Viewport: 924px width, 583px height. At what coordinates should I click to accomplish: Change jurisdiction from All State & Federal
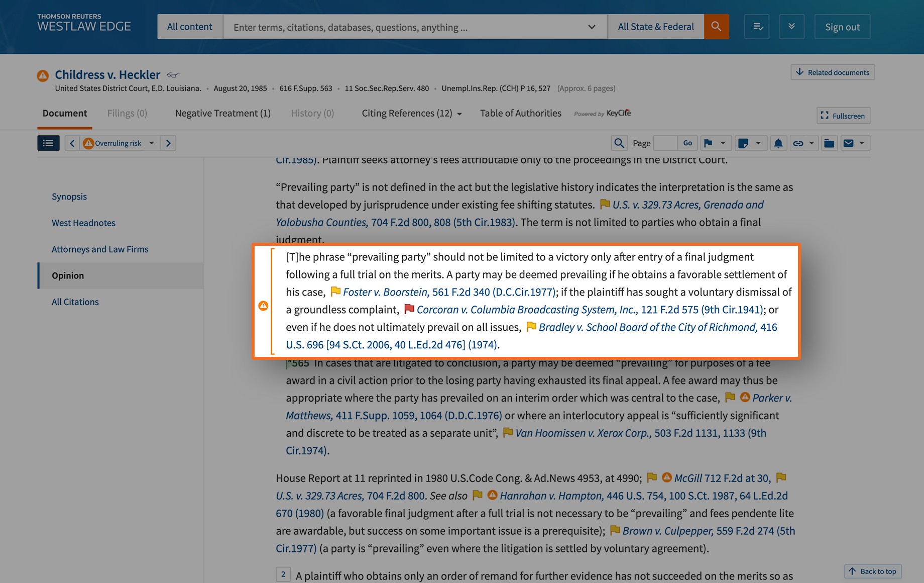click(656, 27)
